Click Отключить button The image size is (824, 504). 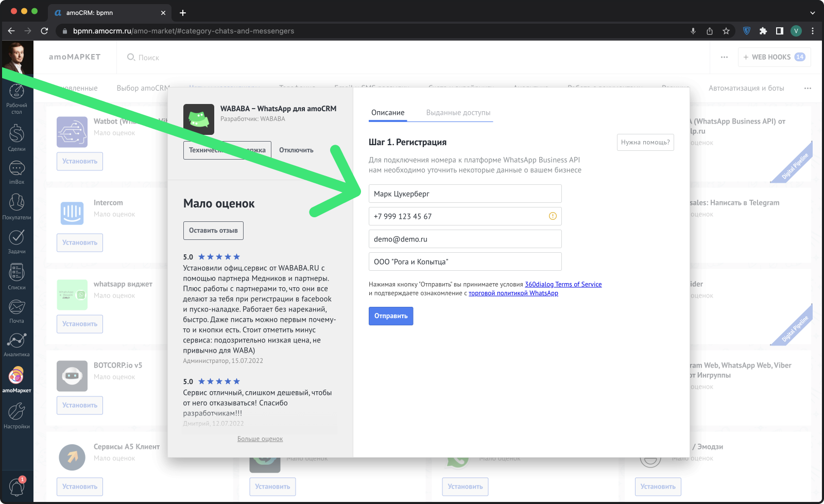point(296,150)
